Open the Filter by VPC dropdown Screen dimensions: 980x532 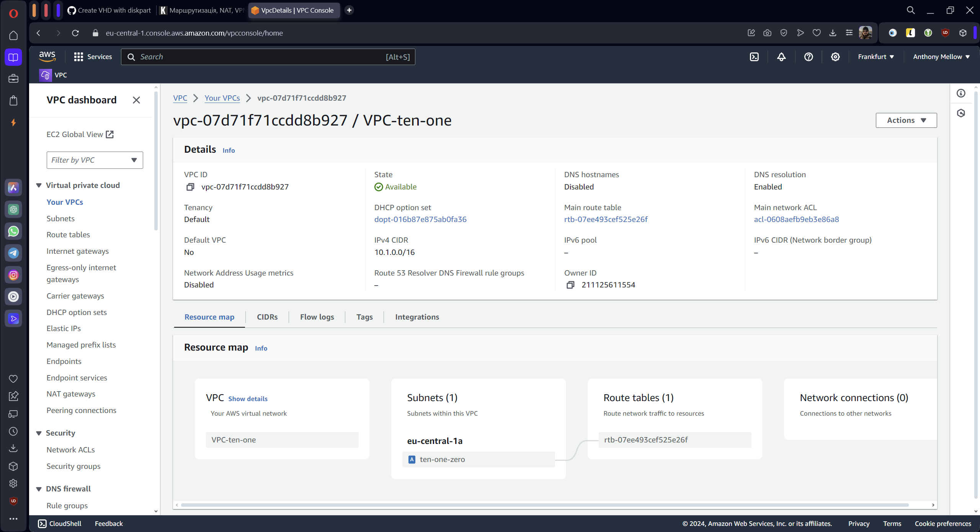pos(95,160)
